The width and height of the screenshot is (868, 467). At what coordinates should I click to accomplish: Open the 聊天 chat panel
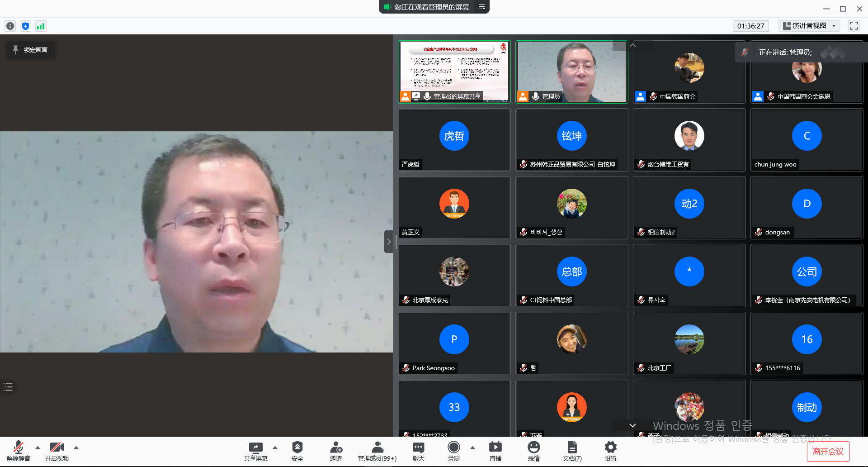tap(419, 451)
